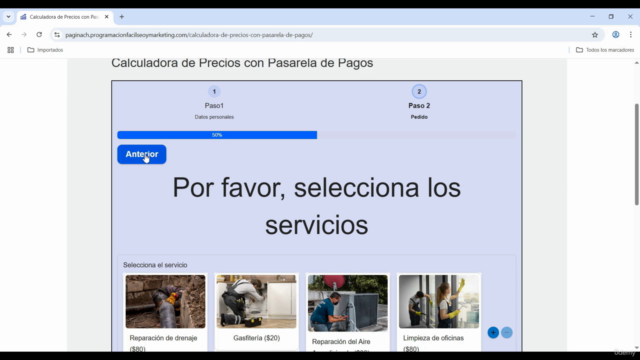Close the Calculadora de Precios tab
The image size is (640, 360).
[107, 17]
